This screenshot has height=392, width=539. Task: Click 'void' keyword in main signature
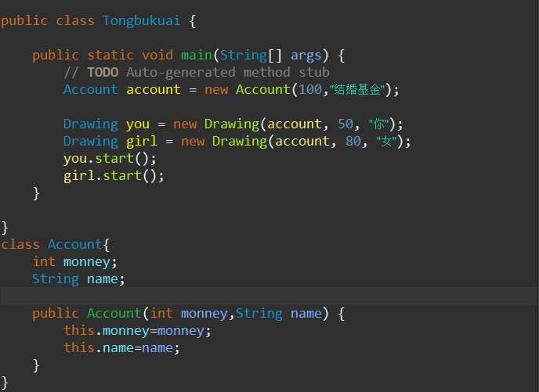click(157, 56)
